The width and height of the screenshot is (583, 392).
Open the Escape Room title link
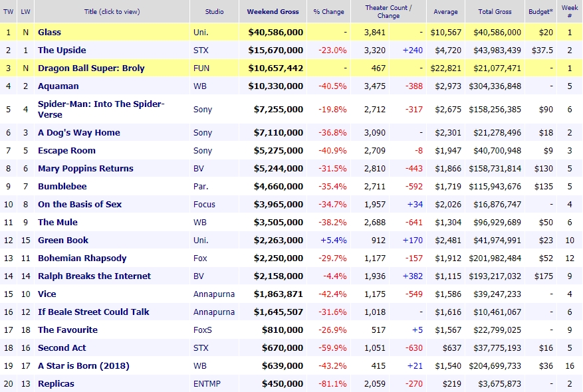66,150
